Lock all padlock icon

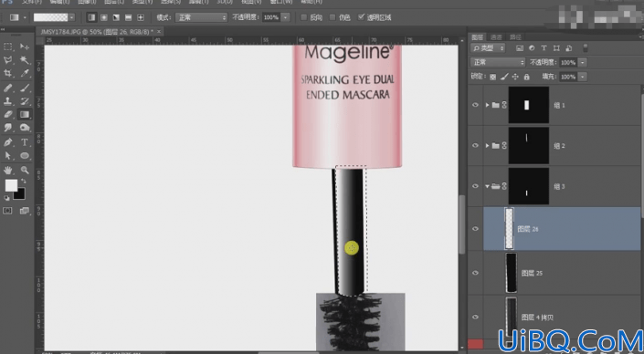coord(526,77)
